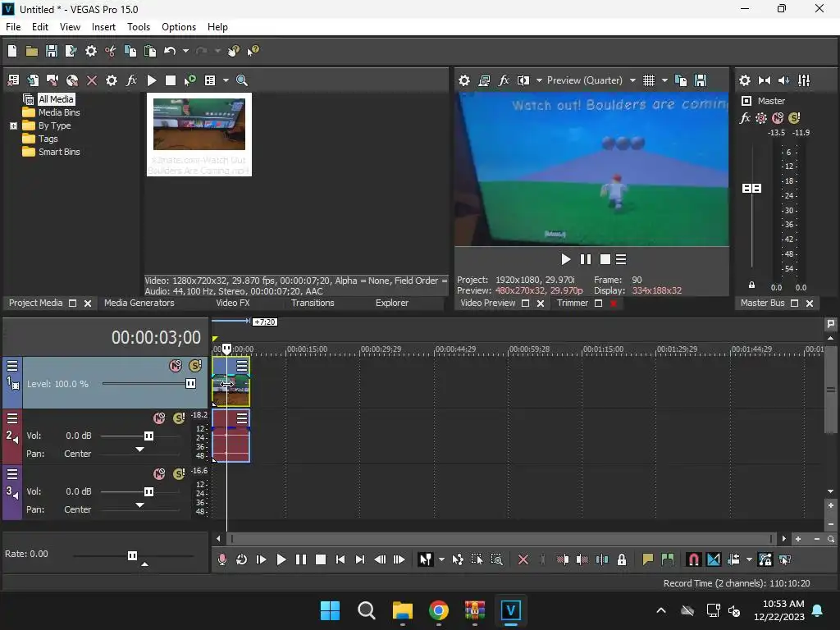Toggle Master Bus mute

coord(778,118)
